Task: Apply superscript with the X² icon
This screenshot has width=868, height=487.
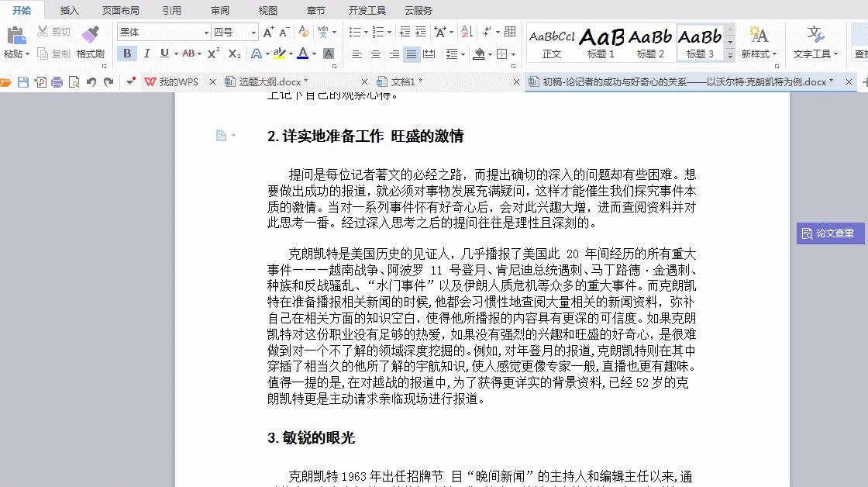Action: [212, 54]
